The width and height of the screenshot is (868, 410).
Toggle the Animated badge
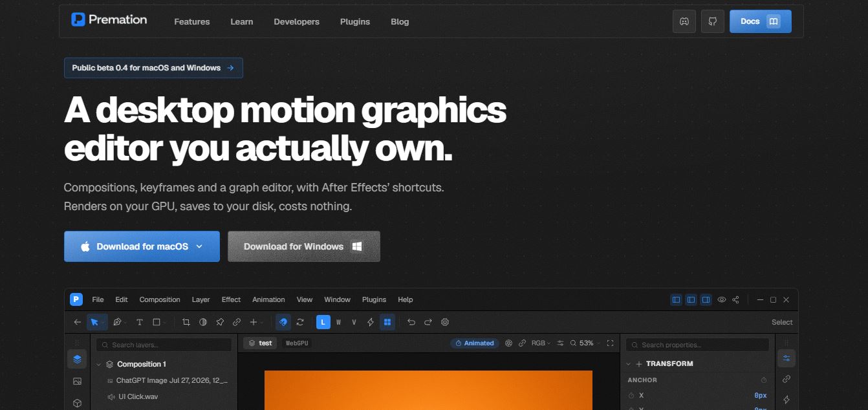pyautogui.click(x=475, y=343)
